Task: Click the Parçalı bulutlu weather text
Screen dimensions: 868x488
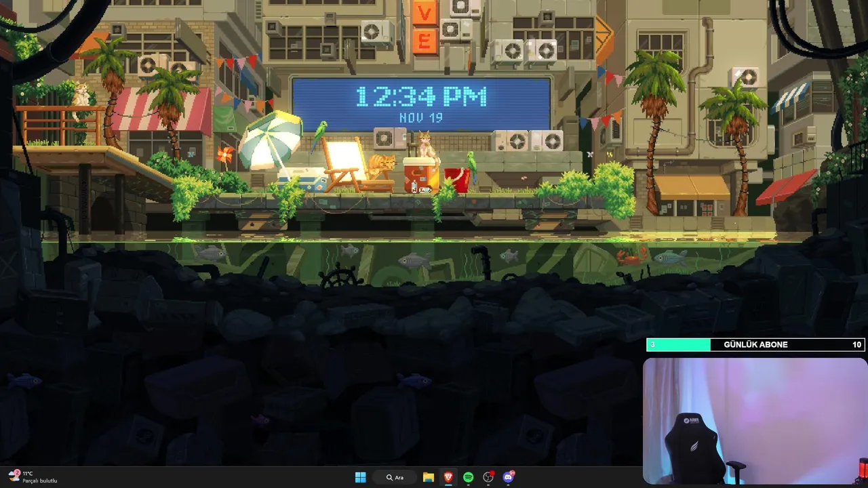Action: (x=39, y=481)
